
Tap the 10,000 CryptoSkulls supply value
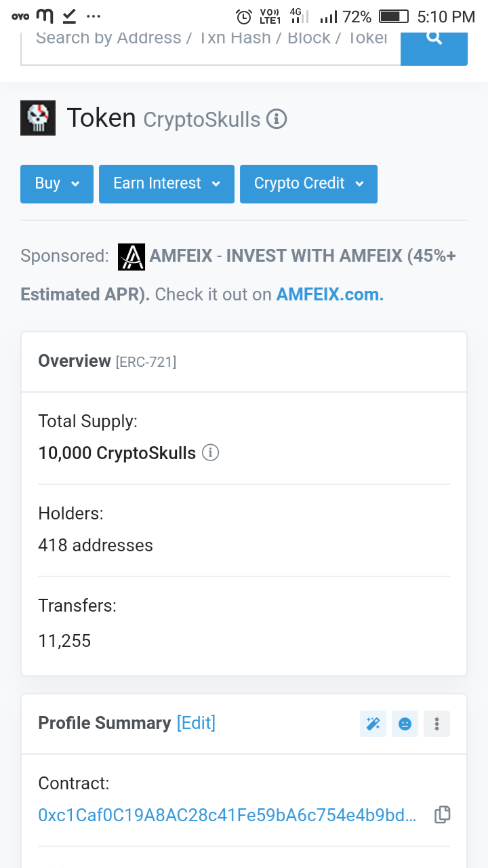117,453
